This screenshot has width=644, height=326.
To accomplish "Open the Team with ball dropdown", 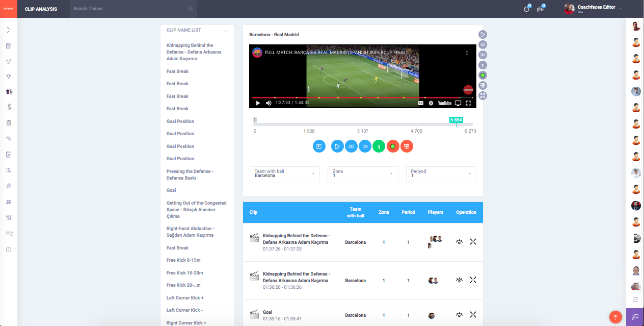I will tap(284, 174).
